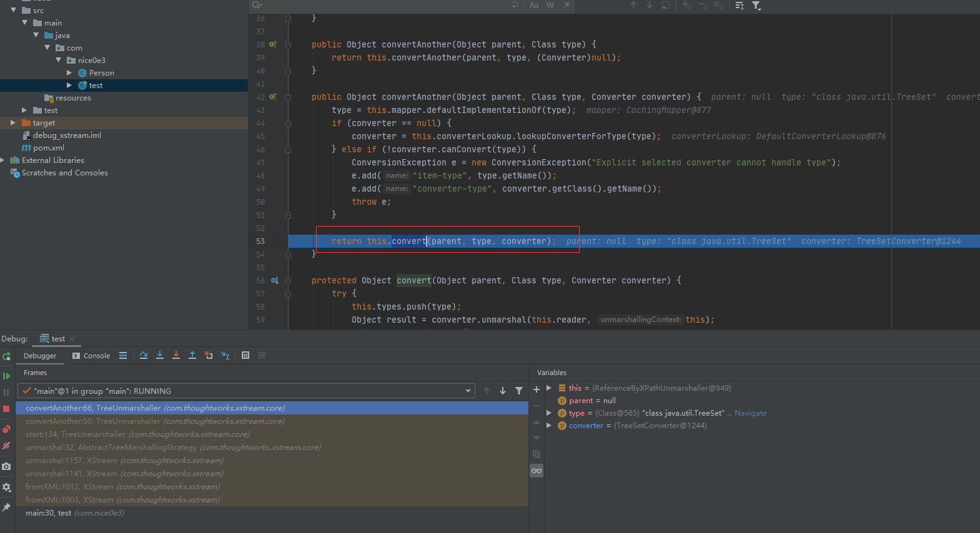The height and width of the screenshot is (533, 980).
Task: Expand the converter variable node
Action: [x=549, y=426]
